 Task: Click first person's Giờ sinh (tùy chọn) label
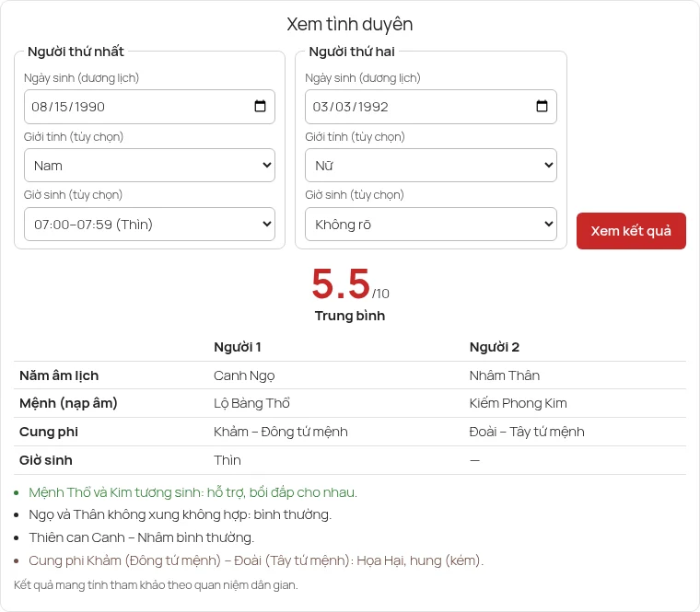(x=73, y=195)
